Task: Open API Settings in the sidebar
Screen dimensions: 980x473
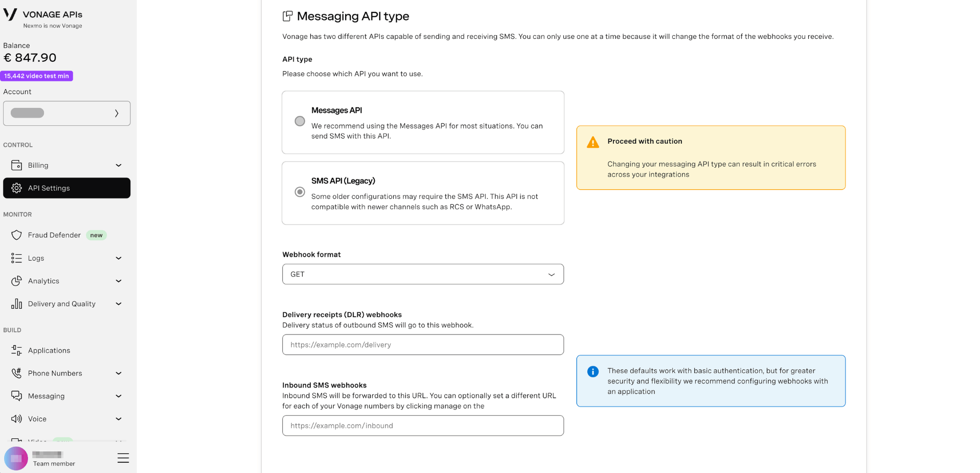Action: 66,188
